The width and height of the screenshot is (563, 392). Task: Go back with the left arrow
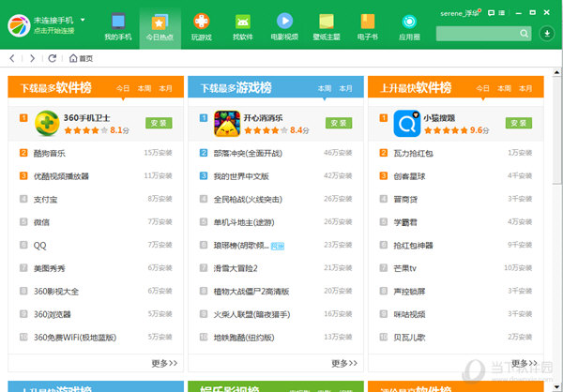[x=12, y=58]
